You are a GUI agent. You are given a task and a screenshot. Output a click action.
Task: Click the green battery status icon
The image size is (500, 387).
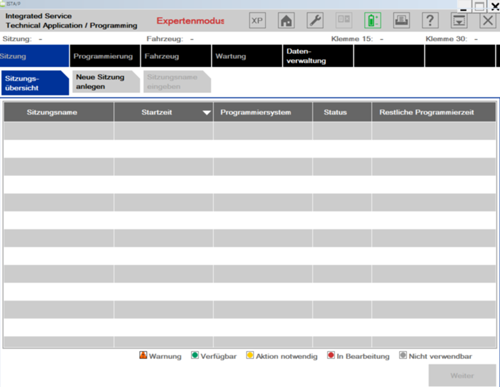point(373,21)
